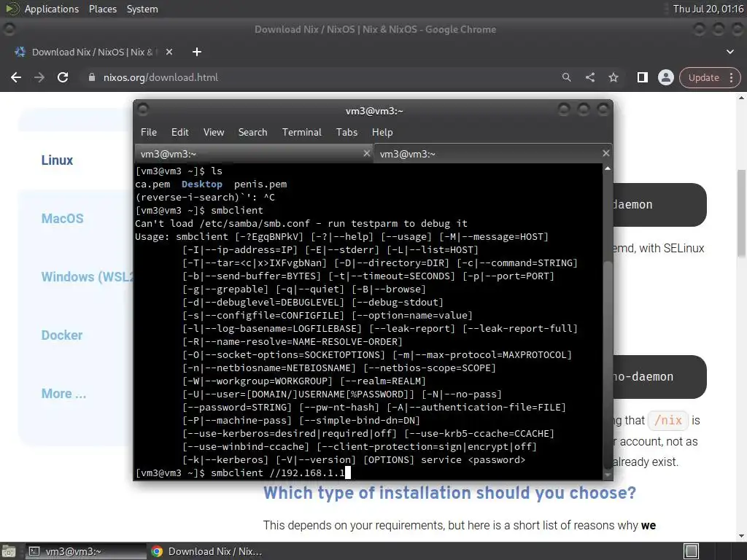Screen dimensions: 747x560
Task: Click heading Which type of installation should you choose?
Action: (x=449, y=493)
